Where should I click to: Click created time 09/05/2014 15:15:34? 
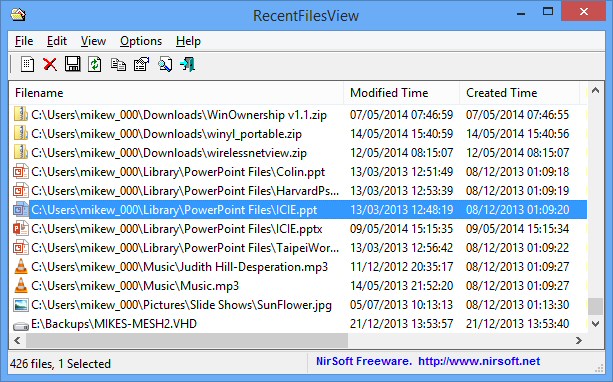(518, 229)
